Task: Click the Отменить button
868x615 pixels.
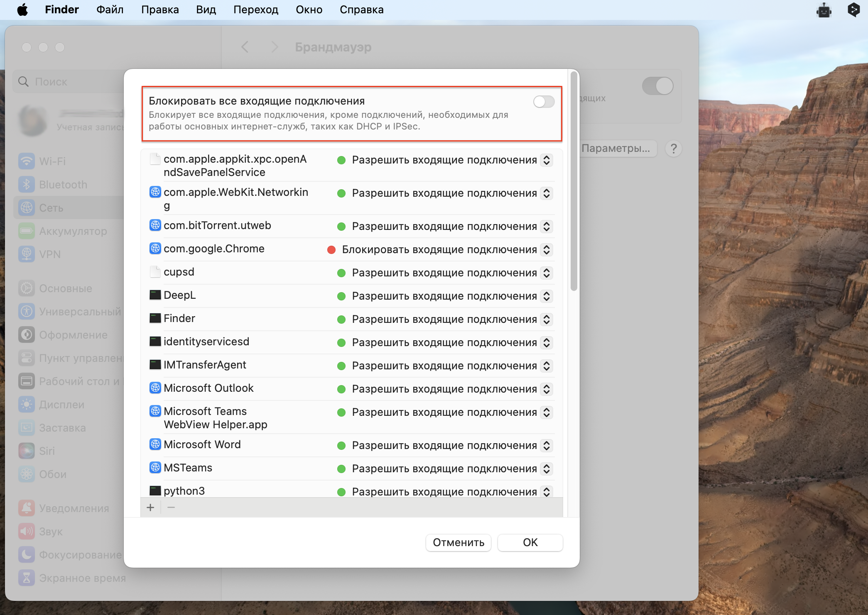Action: (x=459, y=542)
